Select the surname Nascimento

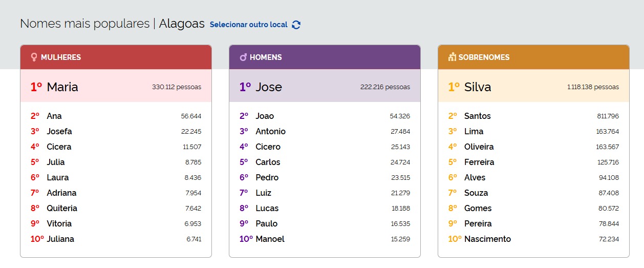click(487, 239)
